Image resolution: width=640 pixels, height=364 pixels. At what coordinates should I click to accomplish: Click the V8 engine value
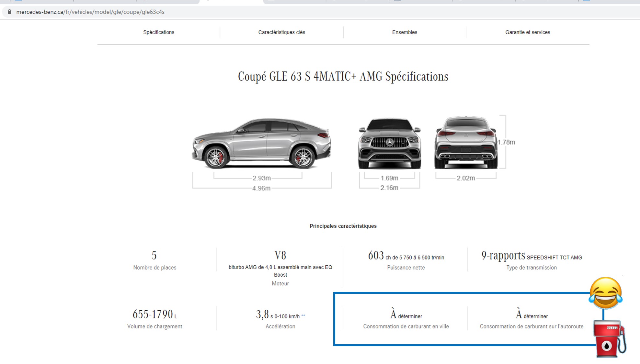click(280, 255)
